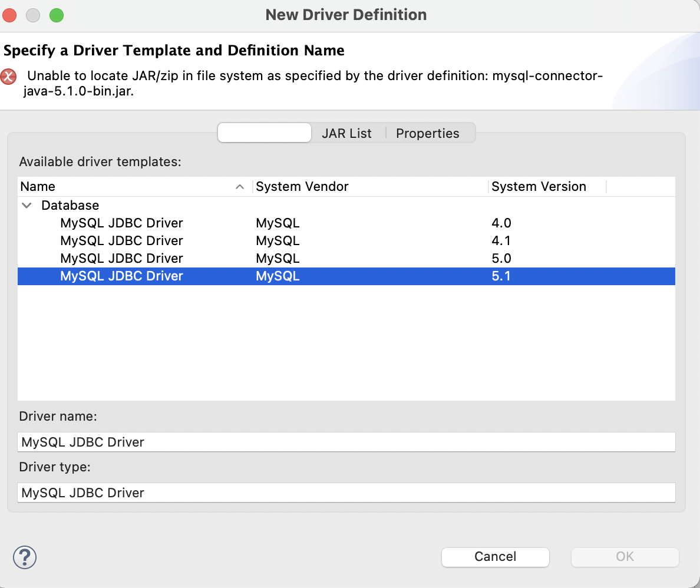Select MySQL JDBC Driver version 4.0 row
This screenshot has height=588, width=700.
pos(346,223)
